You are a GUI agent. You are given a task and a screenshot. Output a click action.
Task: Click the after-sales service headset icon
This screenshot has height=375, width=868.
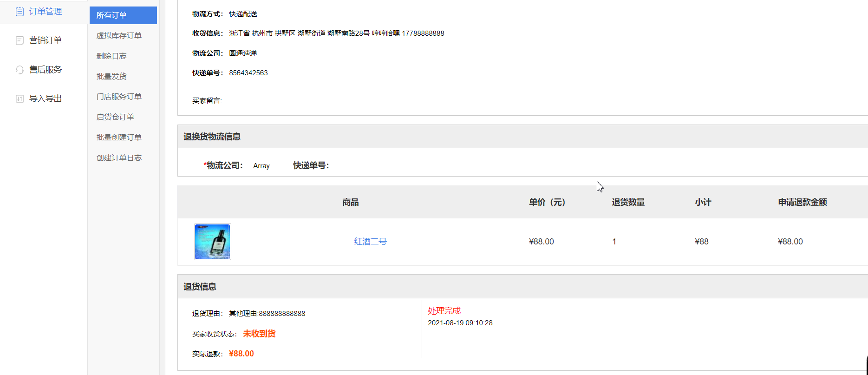click(20, 70)
